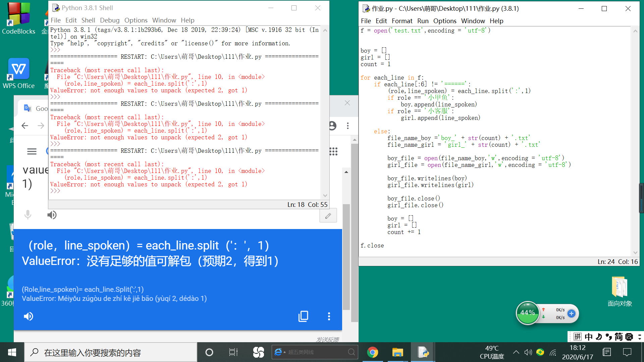Image resolution: width=644 pixels, height=362 pixels.
Task: Go forward in the browser window
Action: coord(41,126)
